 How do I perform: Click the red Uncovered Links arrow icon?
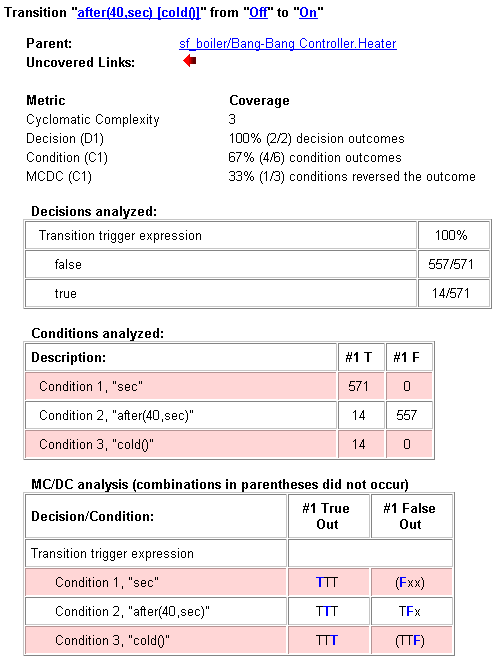190,61
